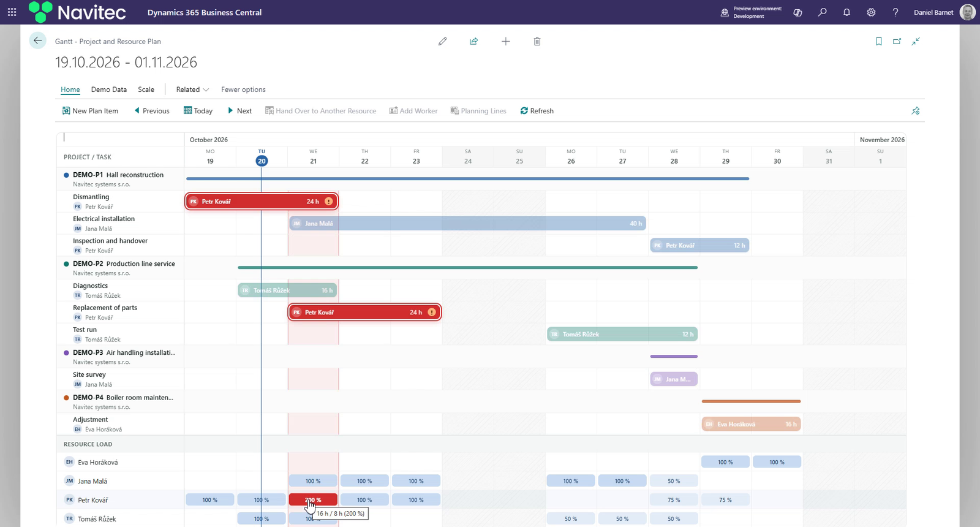This screenshot has width=980, height=527.
Task: Open the help question mark
Action: [895, 12]
